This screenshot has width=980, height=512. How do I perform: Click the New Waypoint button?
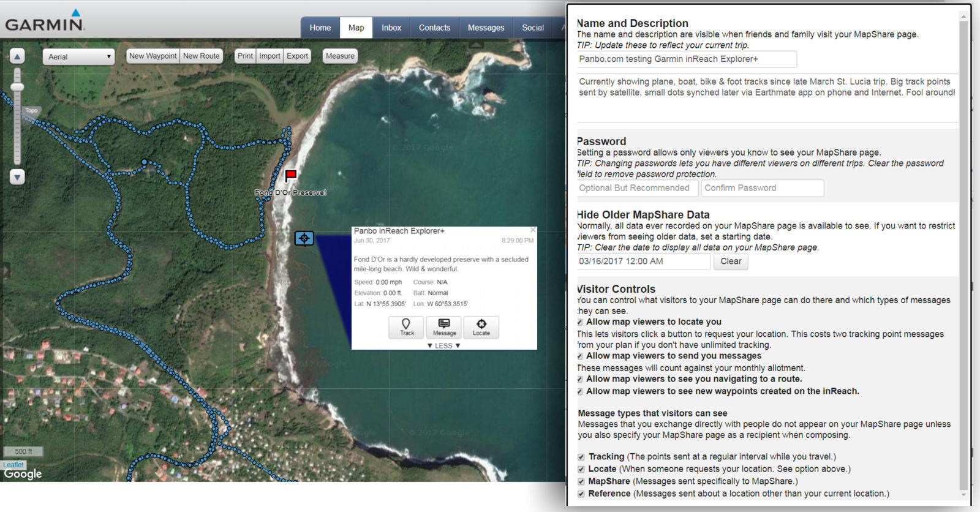pos(153,56)
